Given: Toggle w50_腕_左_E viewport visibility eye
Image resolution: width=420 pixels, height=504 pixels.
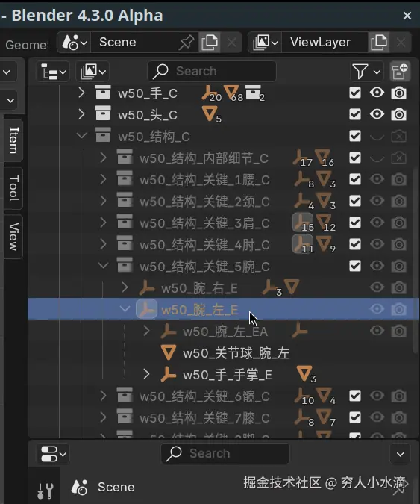Looking at the screenshot, I should click(377, 309).
